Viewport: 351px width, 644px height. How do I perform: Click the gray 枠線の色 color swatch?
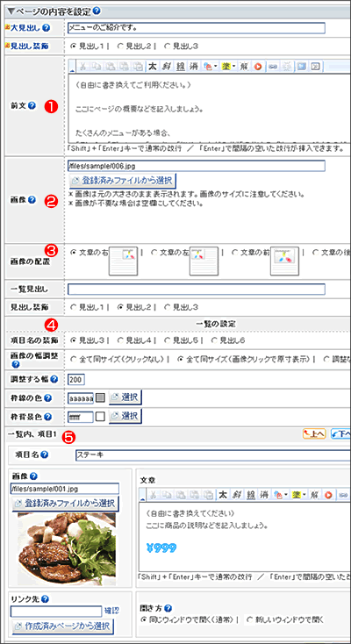click(x=101, y=397)
